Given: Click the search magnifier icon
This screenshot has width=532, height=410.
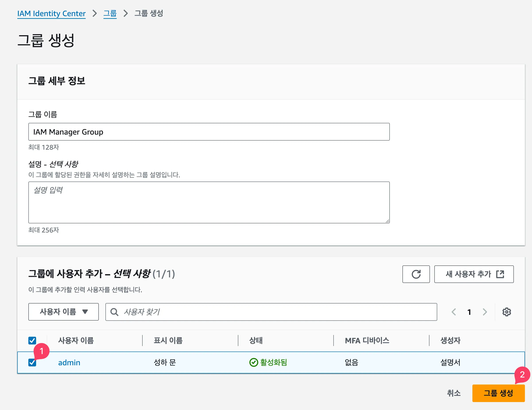Looking at the screenshot, I should pos(114,312).
